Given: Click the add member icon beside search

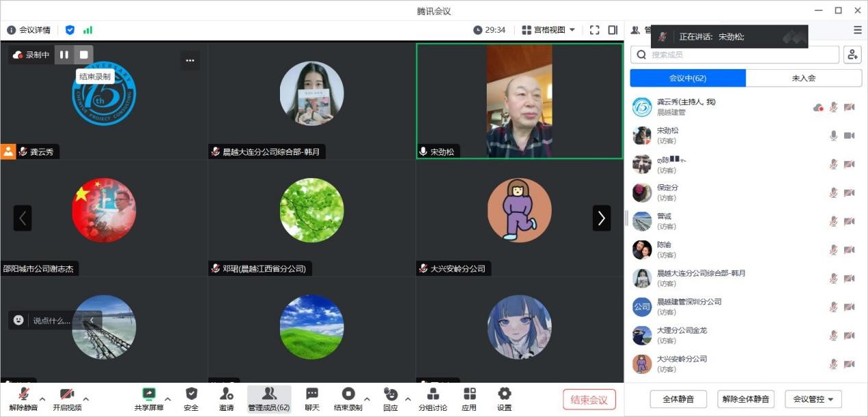Looking at the screenshot, I should tap(852, 55).
